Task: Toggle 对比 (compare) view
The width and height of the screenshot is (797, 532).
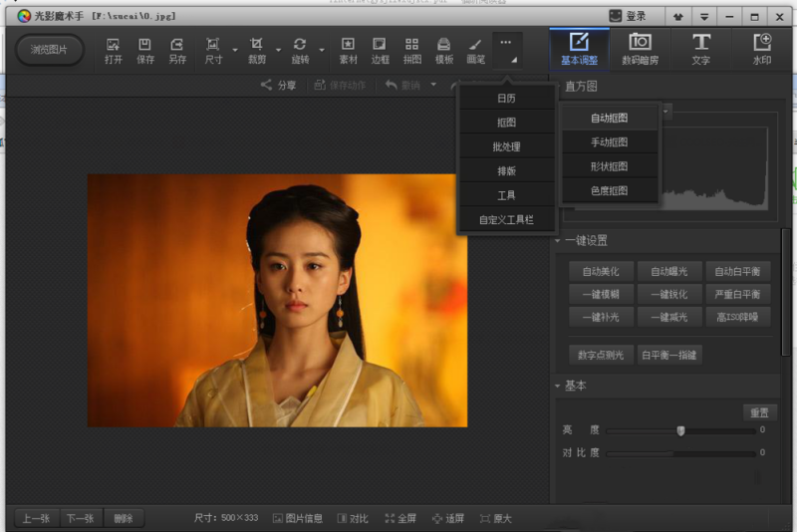Action: 353,518
